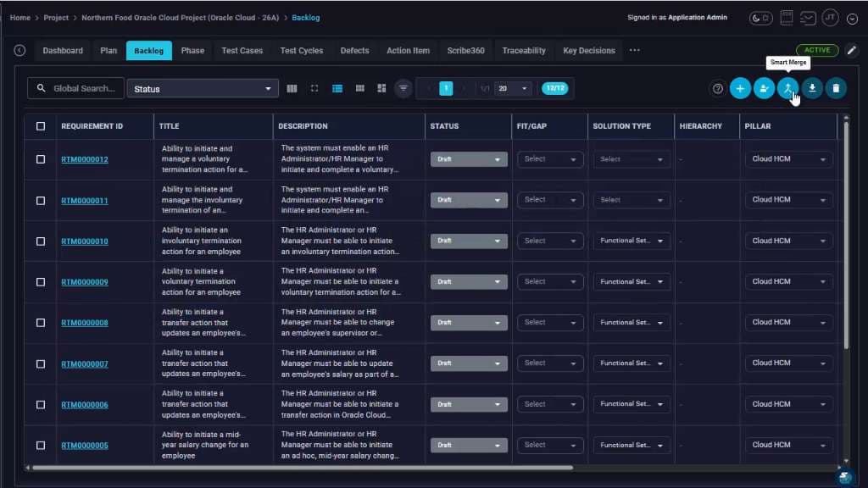Screen dimensions: 868x488
Task: Click the add requirement plus button
Action: [x=740, y=88]
